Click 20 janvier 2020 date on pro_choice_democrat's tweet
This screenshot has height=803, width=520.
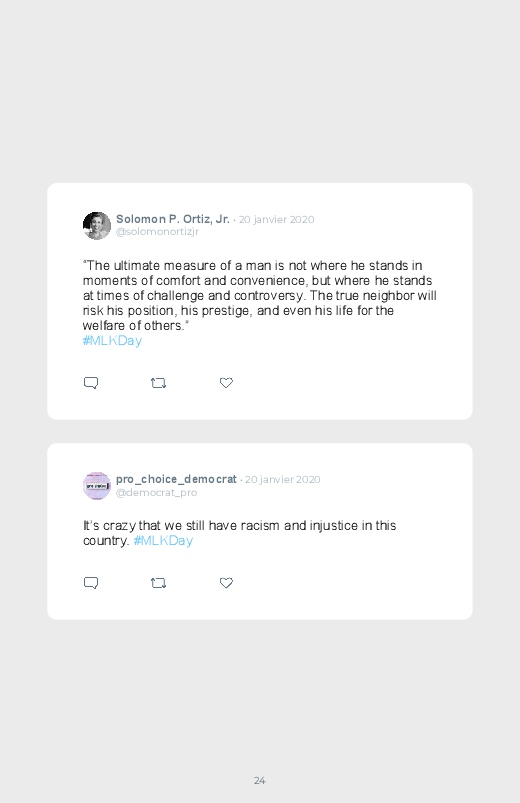(x=283, y=479)
